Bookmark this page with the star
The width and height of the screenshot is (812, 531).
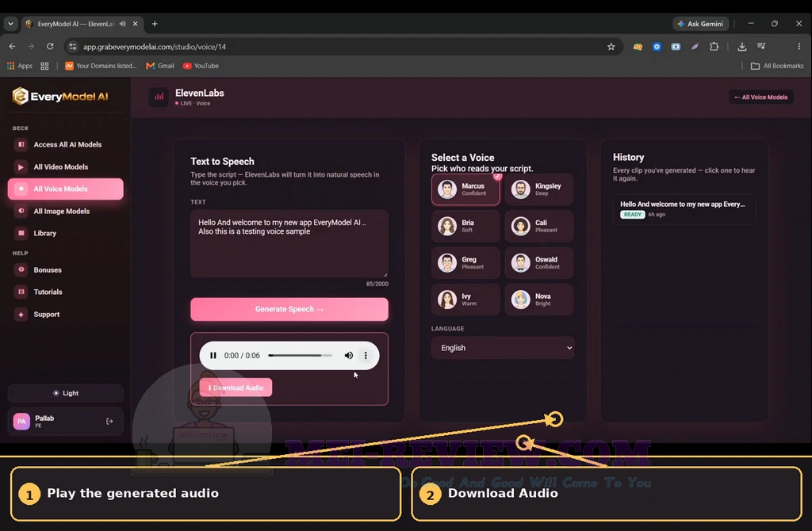pos(611,47)
